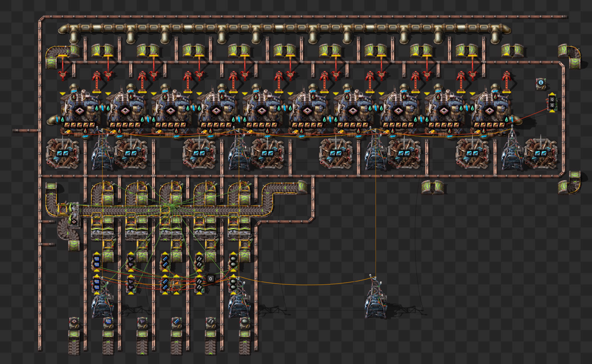Select the bottom constant combinator with blue superconductor icon
Viewport: 592px width, 364px height.
[176, 323]
